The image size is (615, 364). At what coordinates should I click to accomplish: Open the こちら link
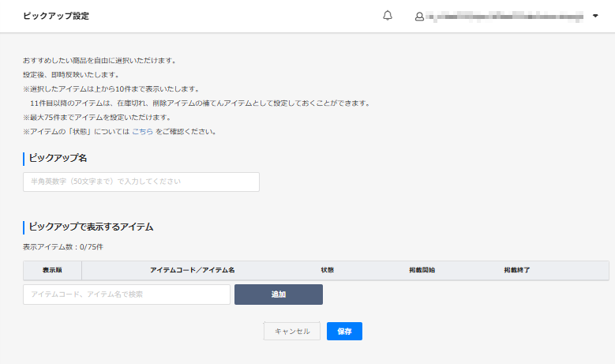pos(142,132)
